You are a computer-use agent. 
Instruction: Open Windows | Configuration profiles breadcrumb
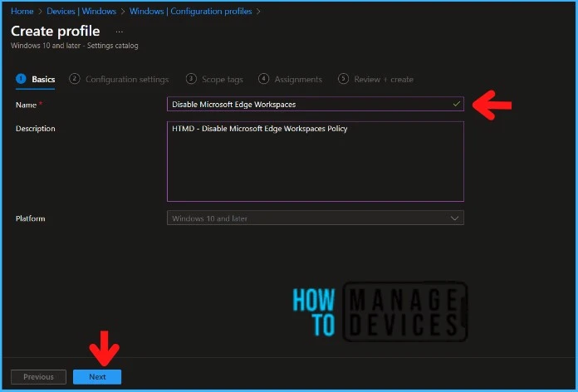[190, 12]
